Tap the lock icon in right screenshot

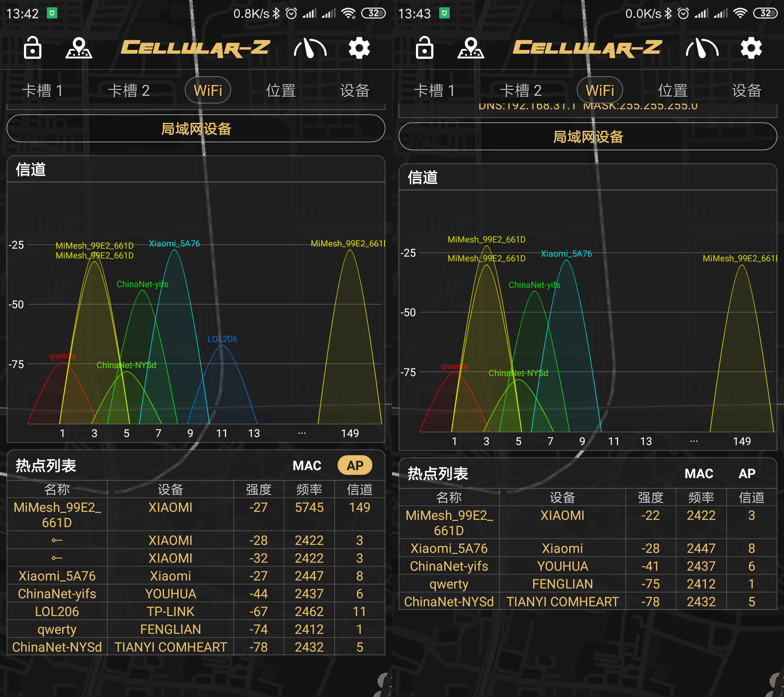425,48
